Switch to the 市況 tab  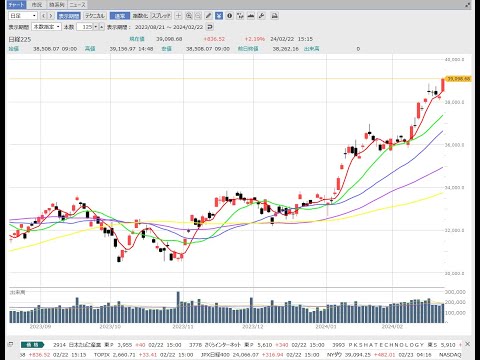pyautogui.click(x=37, y=5)
